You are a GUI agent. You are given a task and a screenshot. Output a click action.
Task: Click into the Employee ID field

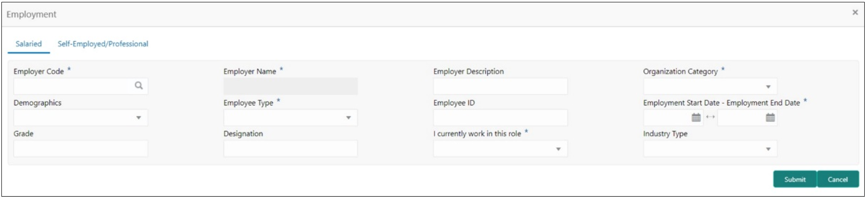pos(500,118)
